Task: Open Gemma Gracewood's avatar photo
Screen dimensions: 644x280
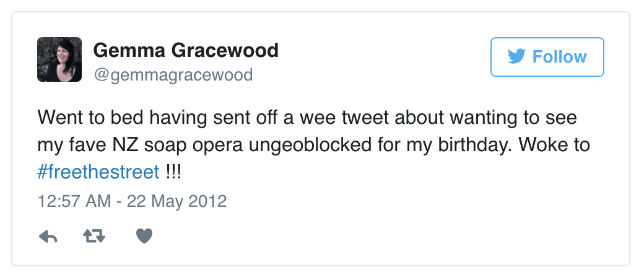Action: pyautogui.click(x=59, y=59)
